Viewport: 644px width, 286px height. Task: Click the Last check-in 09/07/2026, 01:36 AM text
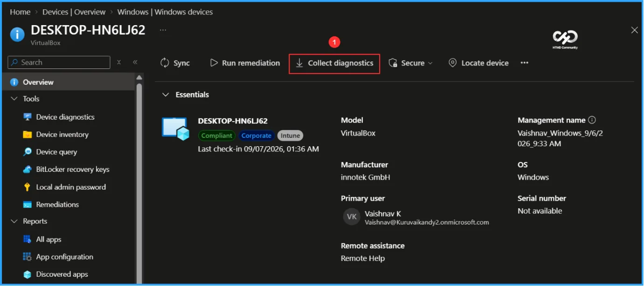click(x=258, y=149)
